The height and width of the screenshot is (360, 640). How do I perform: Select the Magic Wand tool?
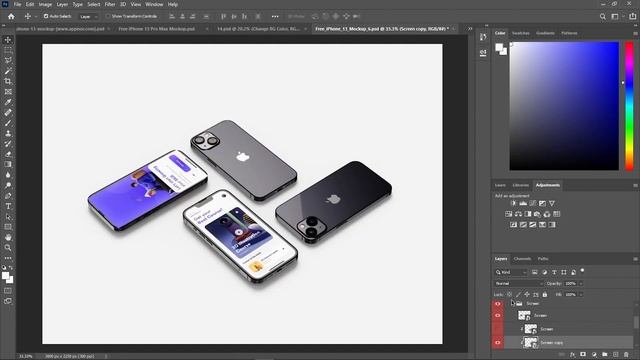(8, 71)
